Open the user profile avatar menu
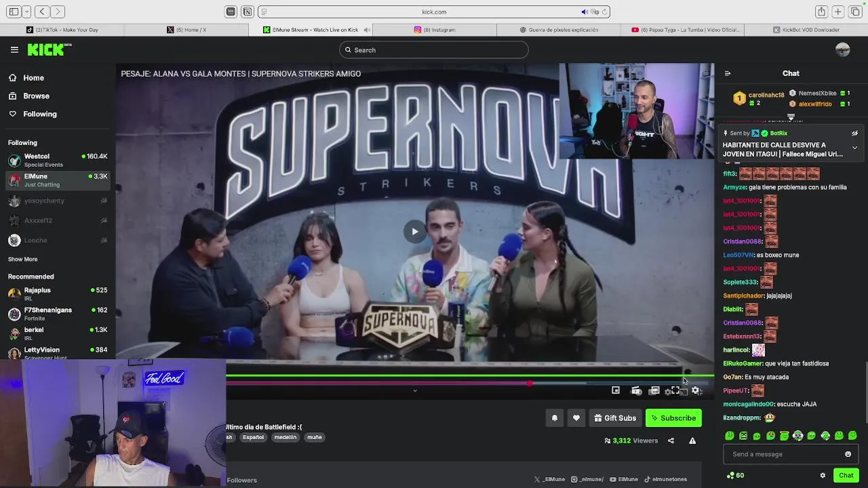Viewport: 868px width, 488px height. tap(843, 49)
